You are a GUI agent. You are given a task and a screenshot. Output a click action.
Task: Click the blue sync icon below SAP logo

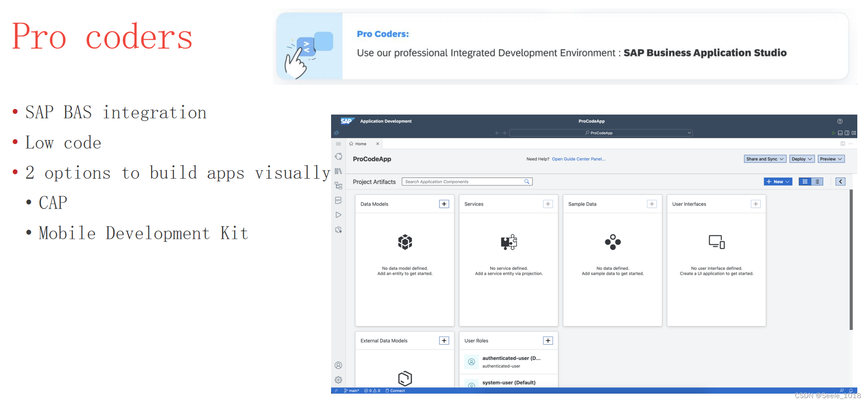click(336, 133)
